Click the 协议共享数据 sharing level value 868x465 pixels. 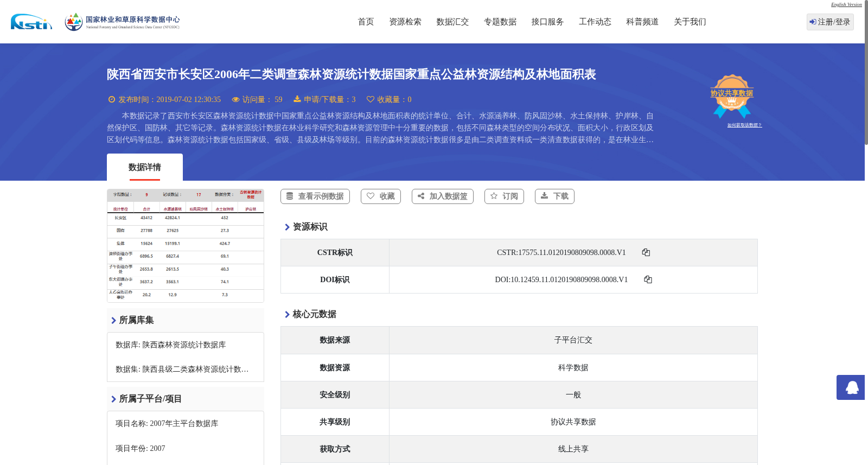573,422
